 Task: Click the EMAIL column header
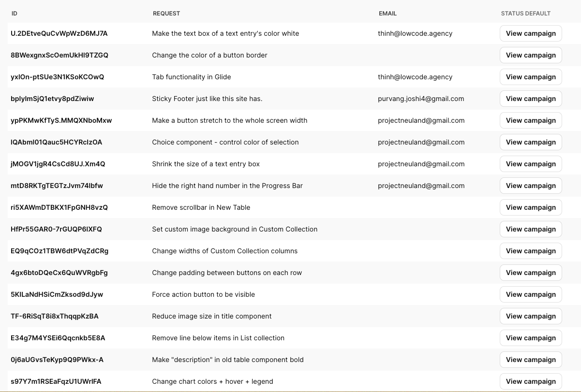(x=387, y=14)
